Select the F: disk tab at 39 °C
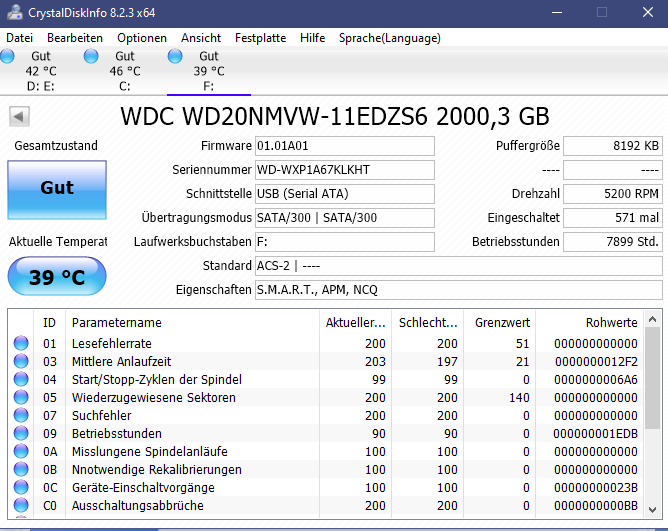The height and width of the screenshot is (531, 668). pyautogui.click(x=209, y=71)
